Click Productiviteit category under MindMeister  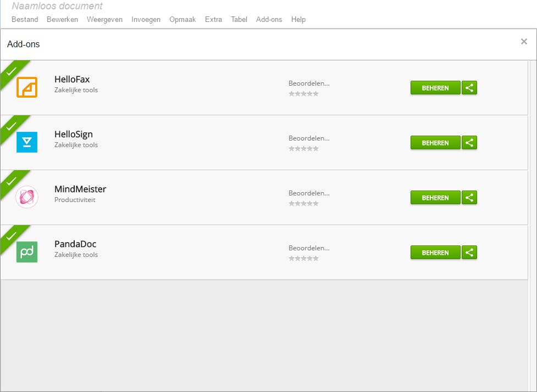pos(75,200)
